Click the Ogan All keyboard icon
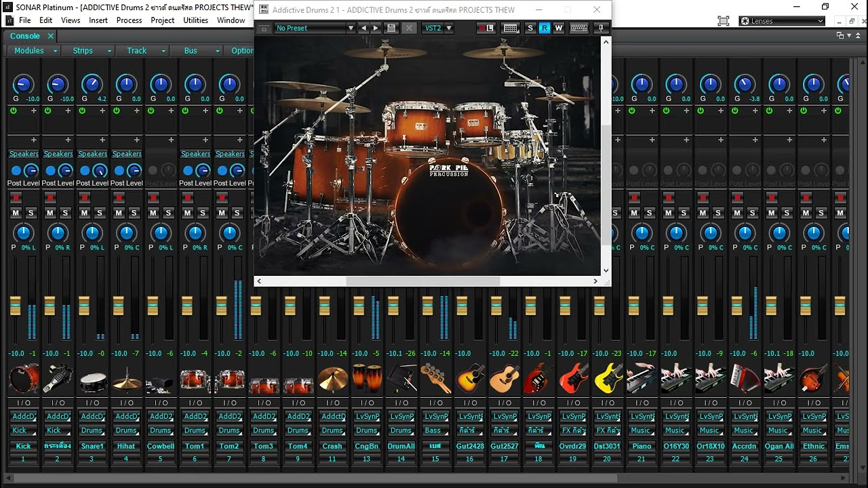The image size is (868, 488). (x=778, y=378)
